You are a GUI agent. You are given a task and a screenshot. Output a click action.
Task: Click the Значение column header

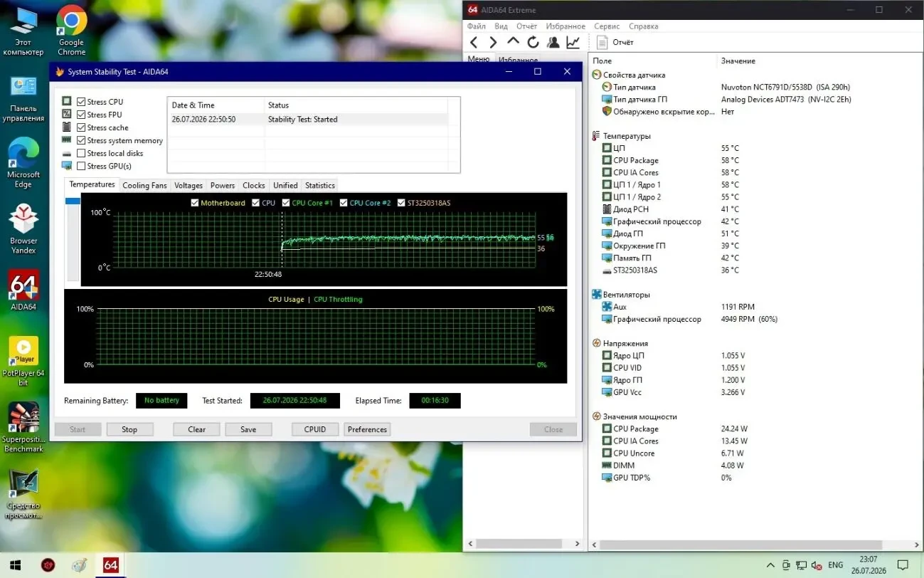coord(738,61)
